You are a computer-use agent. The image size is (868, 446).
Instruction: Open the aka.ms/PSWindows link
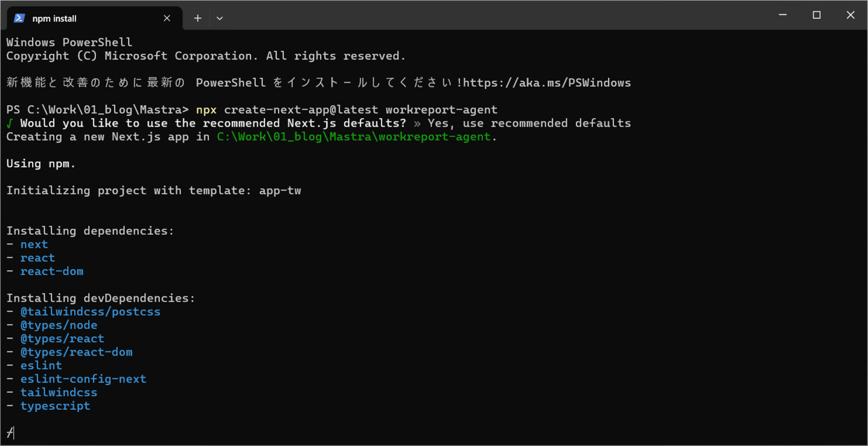tap(547, 83)
